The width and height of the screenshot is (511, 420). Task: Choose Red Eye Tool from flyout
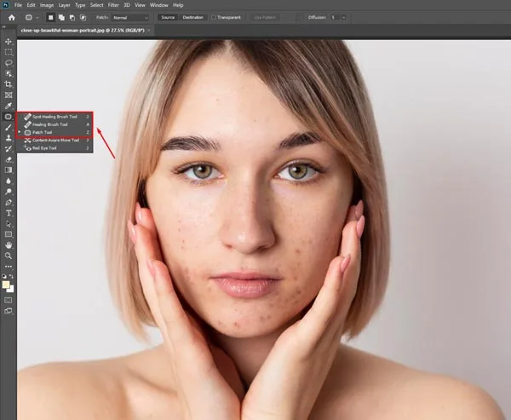(x=55, y=148)
